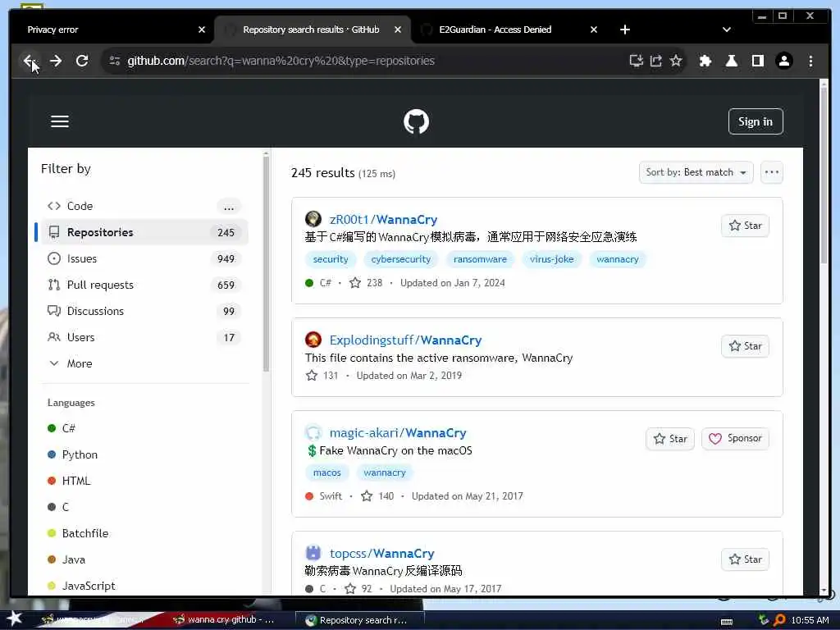Expand More filter options

(144, 363)
